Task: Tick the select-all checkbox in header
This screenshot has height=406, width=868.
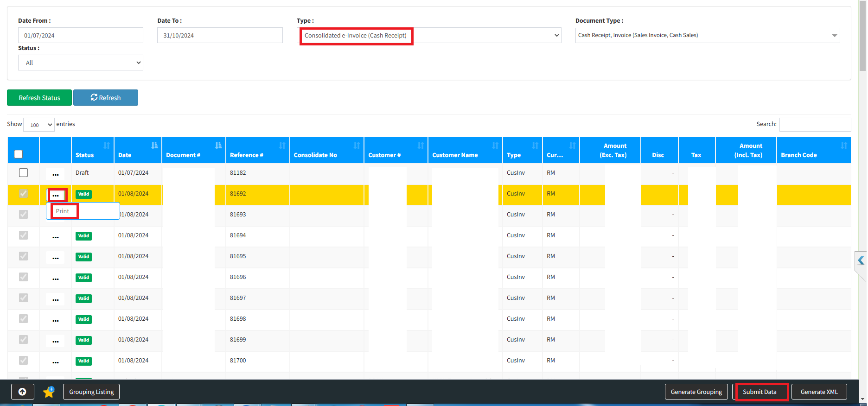Action: click(19, 154)
